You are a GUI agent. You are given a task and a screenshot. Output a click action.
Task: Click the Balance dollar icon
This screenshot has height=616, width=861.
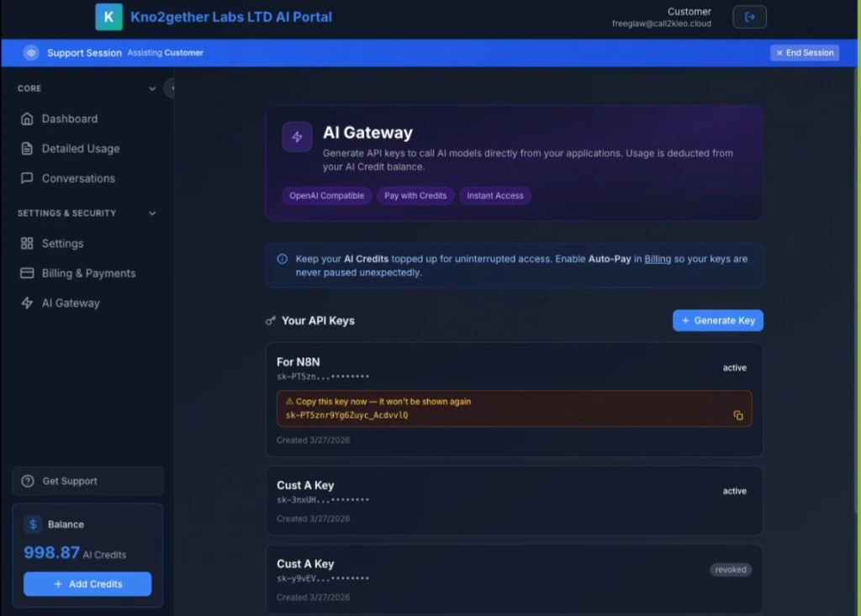(x=33, y=524)
